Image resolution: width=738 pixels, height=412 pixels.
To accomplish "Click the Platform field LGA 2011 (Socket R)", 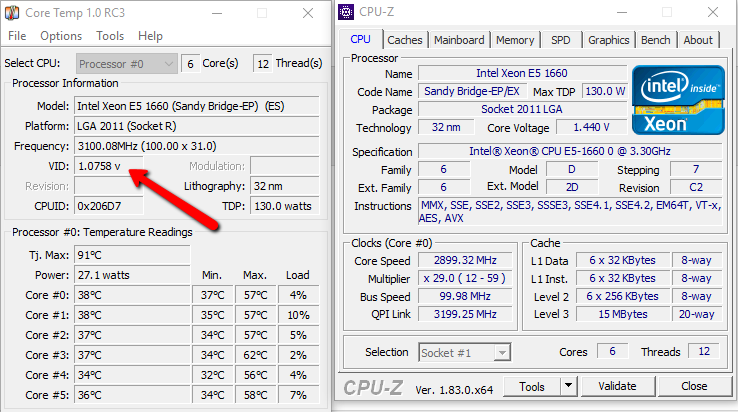I will point(197,126).
